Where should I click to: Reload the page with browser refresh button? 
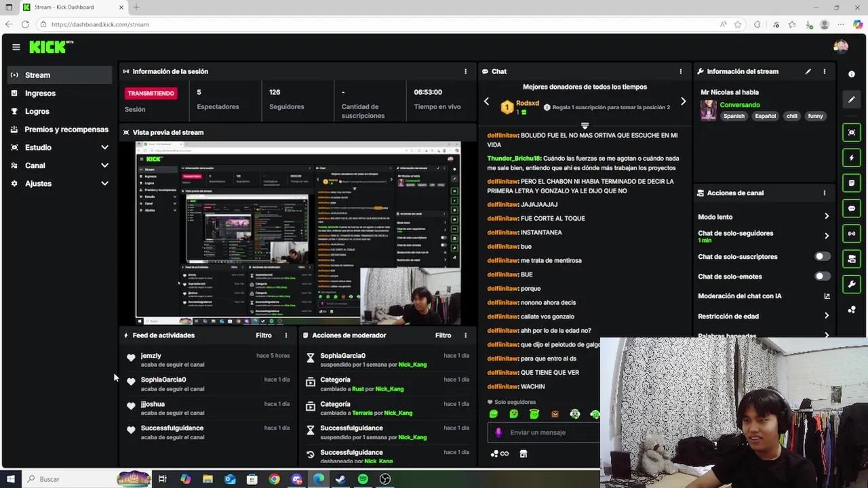[25, 24]
